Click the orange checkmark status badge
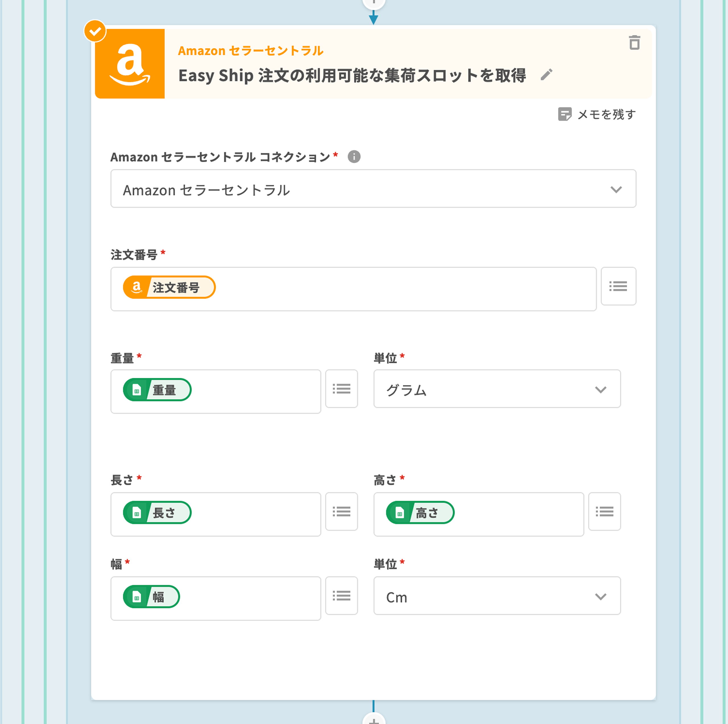Viewport: 728px width, 724px height. coord(95,31)
